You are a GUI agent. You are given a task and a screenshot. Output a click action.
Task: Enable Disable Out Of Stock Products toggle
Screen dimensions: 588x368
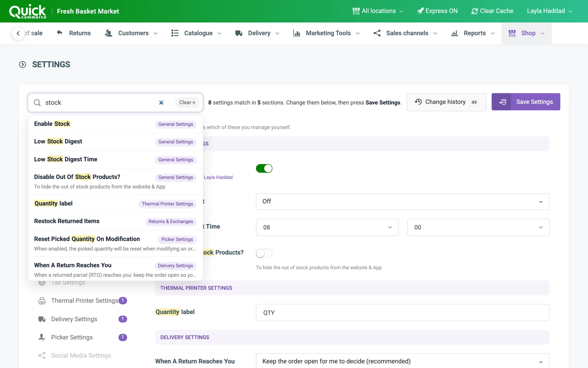pos(264,253)
